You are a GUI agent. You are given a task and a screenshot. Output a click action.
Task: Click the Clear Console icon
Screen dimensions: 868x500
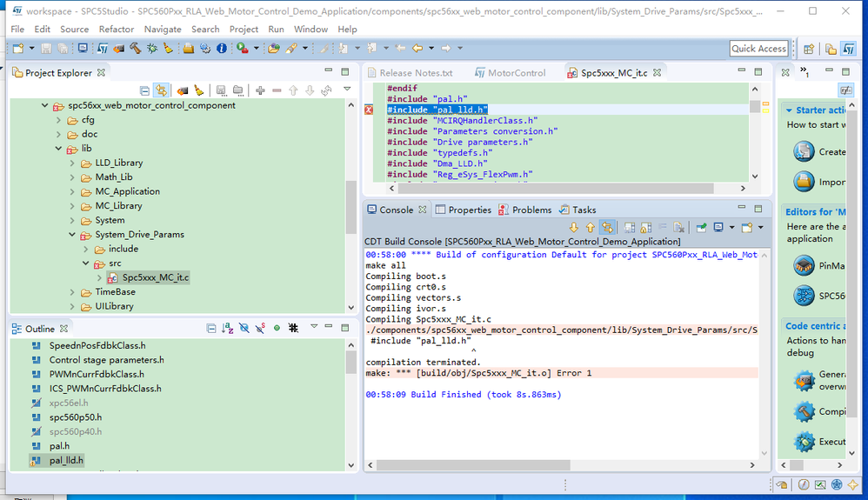coord(678,228)
